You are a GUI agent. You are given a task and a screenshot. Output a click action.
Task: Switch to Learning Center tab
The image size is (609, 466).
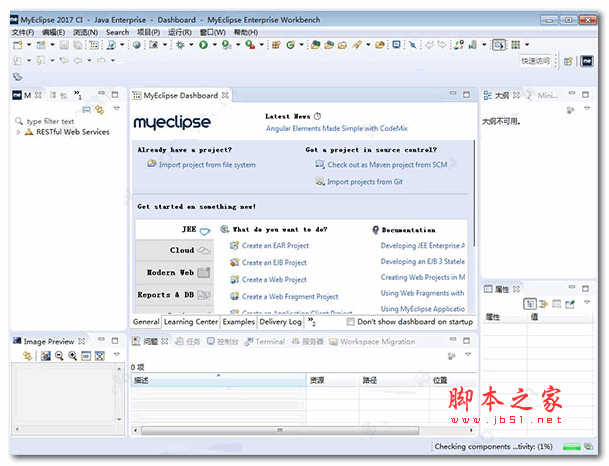tap(191, 322)
